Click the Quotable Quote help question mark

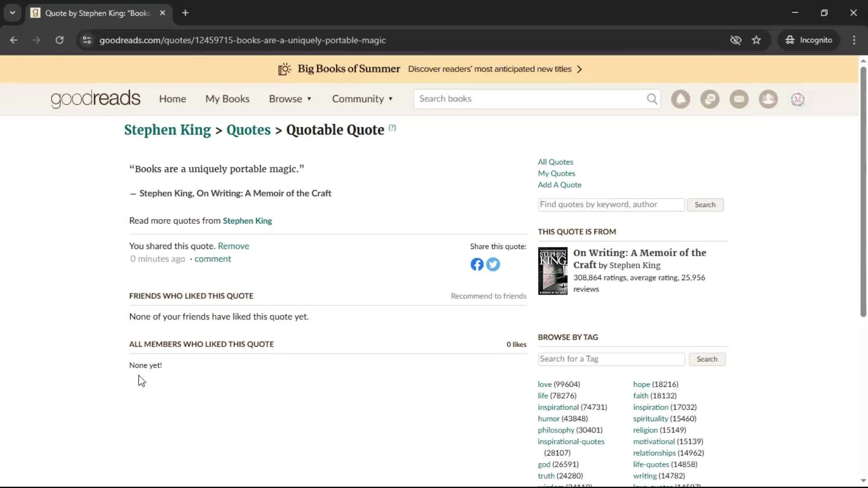click(x=392, y=127)
